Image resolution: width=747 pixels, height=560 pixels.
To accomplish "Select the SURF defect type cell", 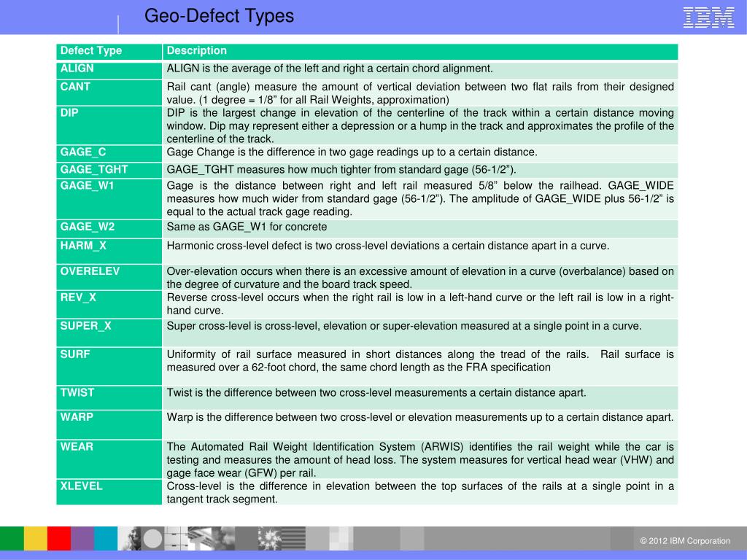I will [x=109, y=366].
